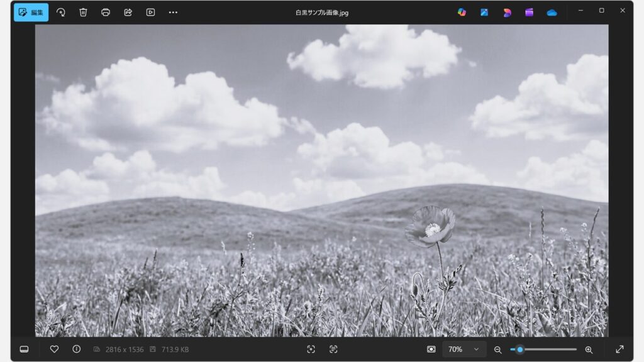Open the three-dots more options menu
This screenshot has width=644, height=362.
pos(173,12)
